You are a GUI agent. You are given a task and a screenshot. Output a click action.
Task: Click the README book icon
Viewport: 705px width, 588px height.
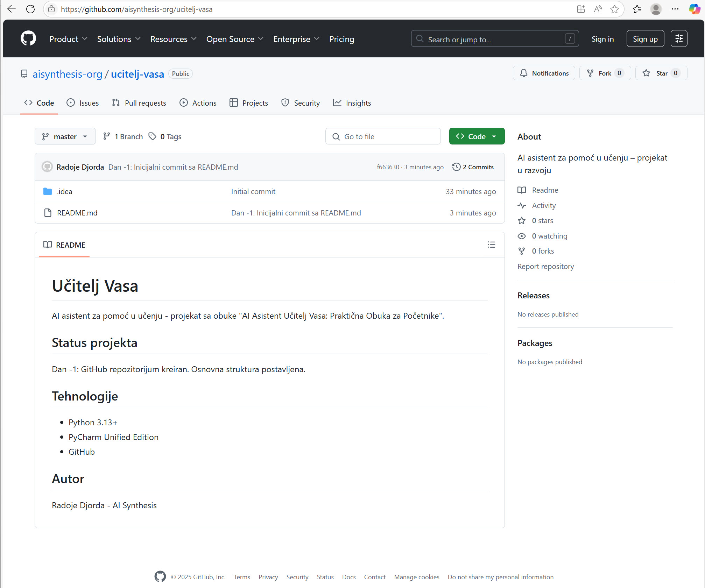pyautogui.click(x=48, y=245)
